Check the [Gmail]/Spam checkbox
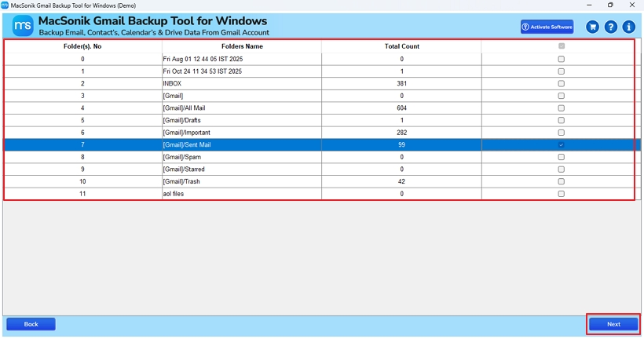This screenshot has height=339, width=644. pyautogui.click(x=561, y=157)
